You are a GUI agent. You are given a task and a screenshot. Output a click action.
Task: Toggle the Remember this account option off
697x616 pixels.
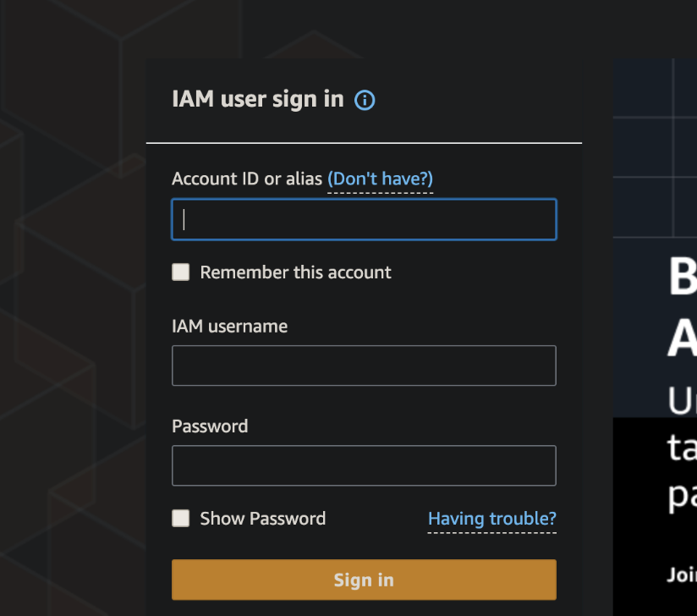(180, 272)
